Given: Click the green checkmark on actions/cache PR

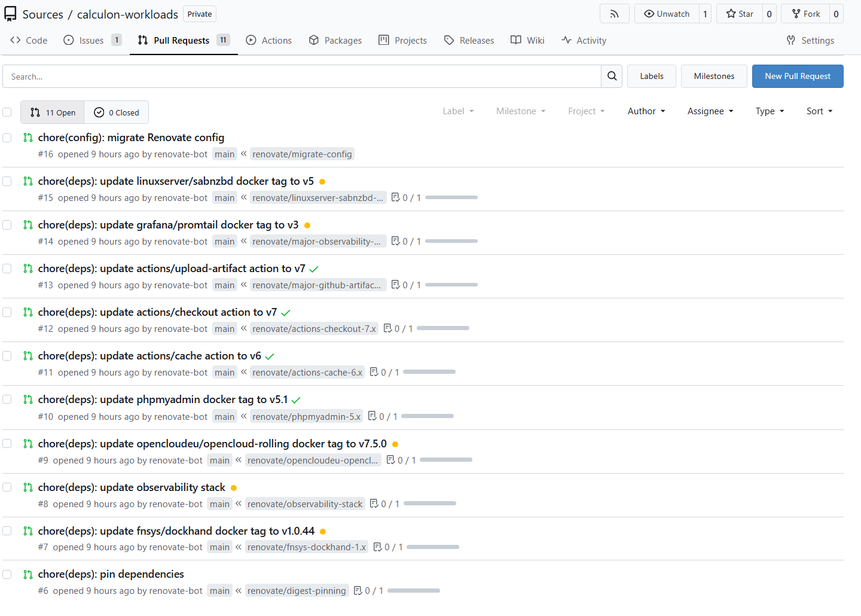Looking at the screenshot, I should coord(270,356).
